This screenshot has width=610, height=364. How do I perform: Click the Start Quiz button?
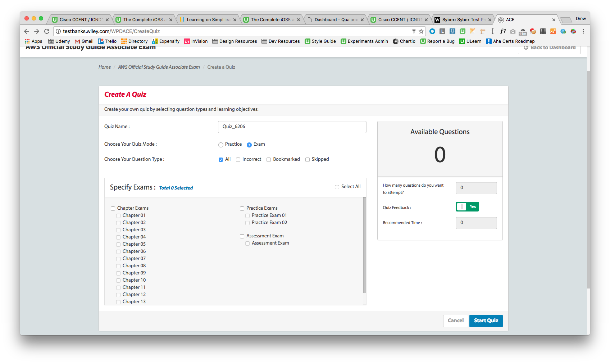[x=486, y=320]
